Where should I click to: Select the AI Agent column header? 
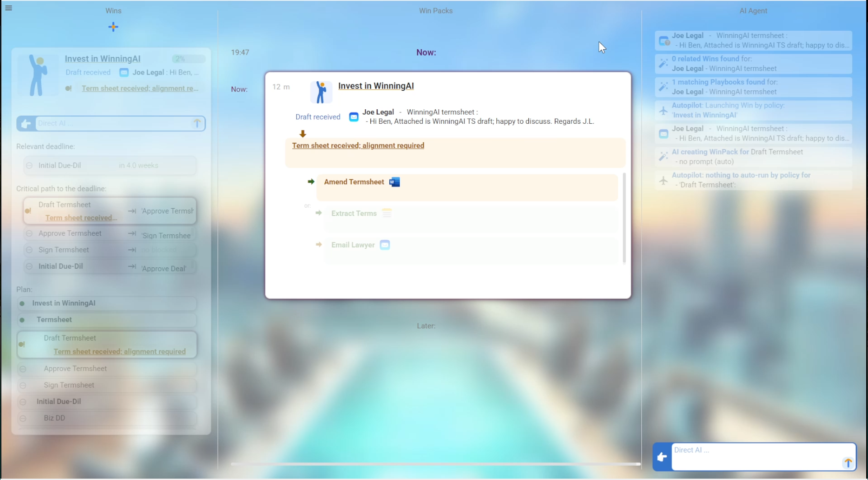[x=753, y=11]
